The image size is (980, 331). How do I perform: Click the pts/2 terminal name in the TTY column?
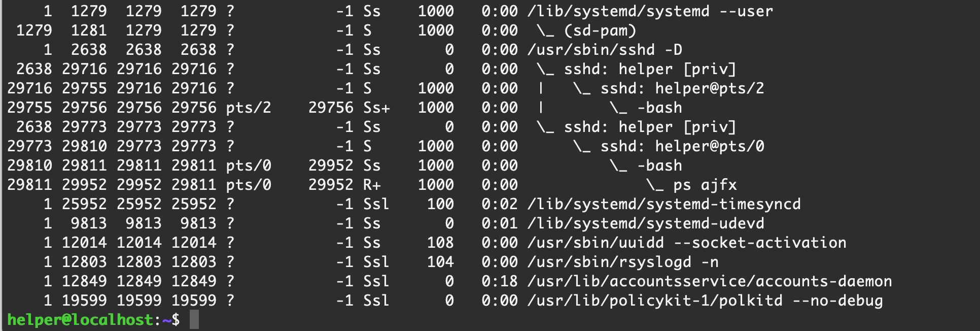point(249,108)
